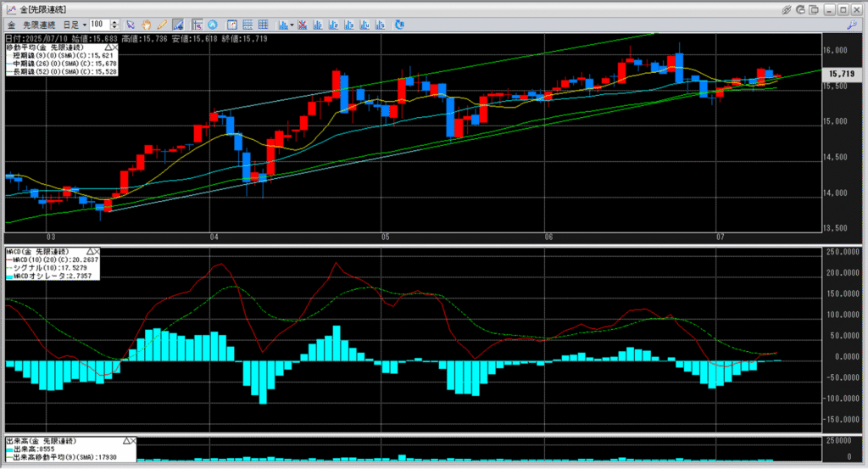868x469 pixels.
Task: Click the red X remove indicators icon
Action: [303, 25]
